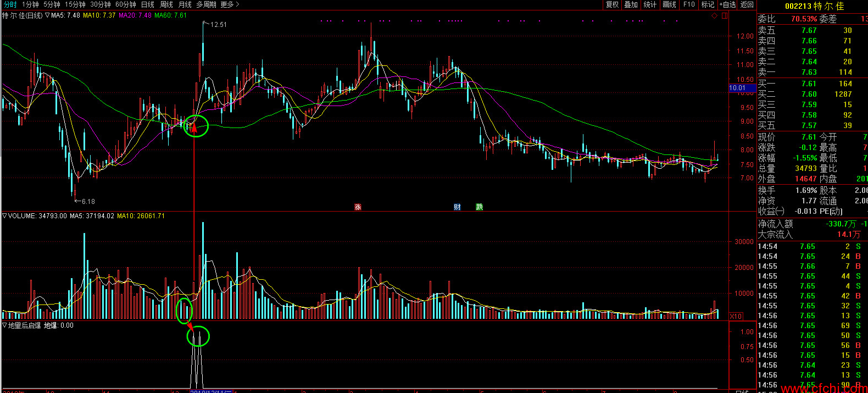Select the 卖五 7.67 order row
This screenshot has height=393, width=868.
(813, 30)
